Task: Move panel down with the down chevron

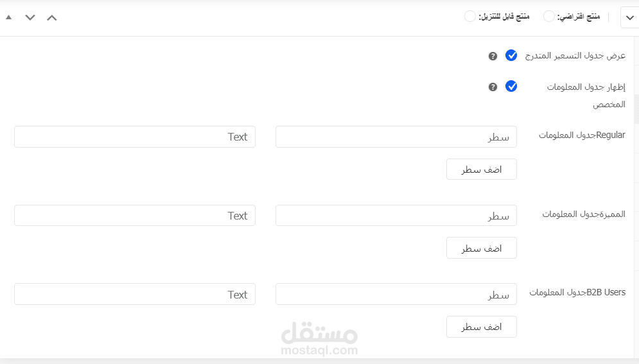Action: click(30, 17)
